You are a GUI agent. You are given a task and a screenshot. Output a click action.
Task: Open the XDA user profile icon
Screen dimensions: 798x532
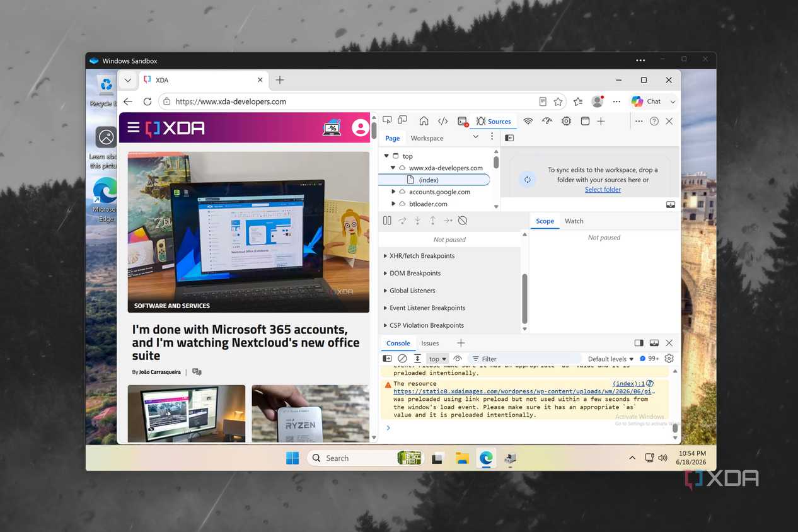(360, 128)
